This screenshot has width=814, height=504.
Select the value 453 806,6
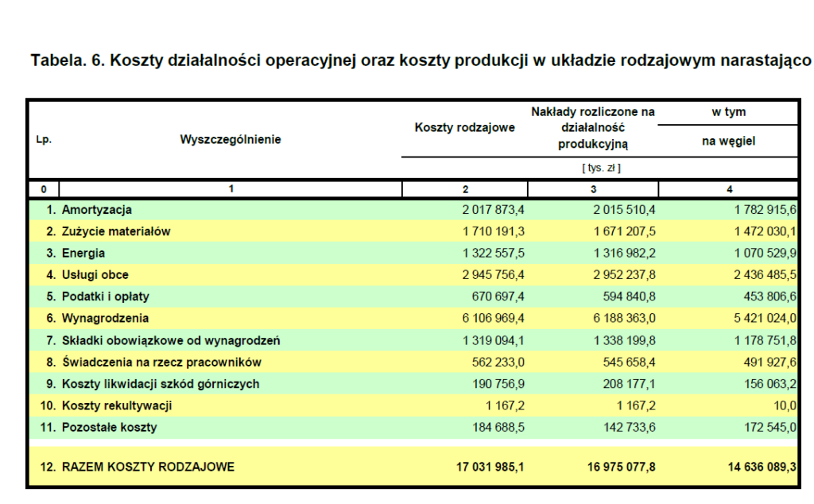pos(769,297)
